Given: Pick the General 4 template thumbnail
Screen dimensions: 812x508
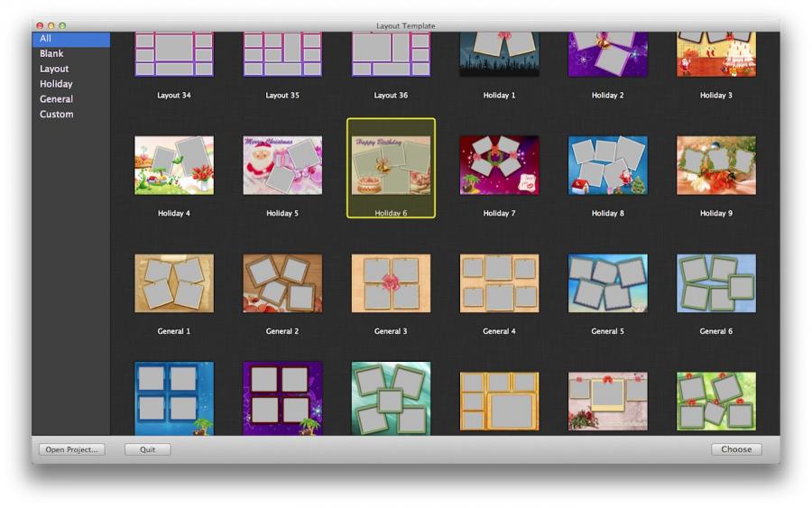Looking at the screenshot, I should 499,283.
